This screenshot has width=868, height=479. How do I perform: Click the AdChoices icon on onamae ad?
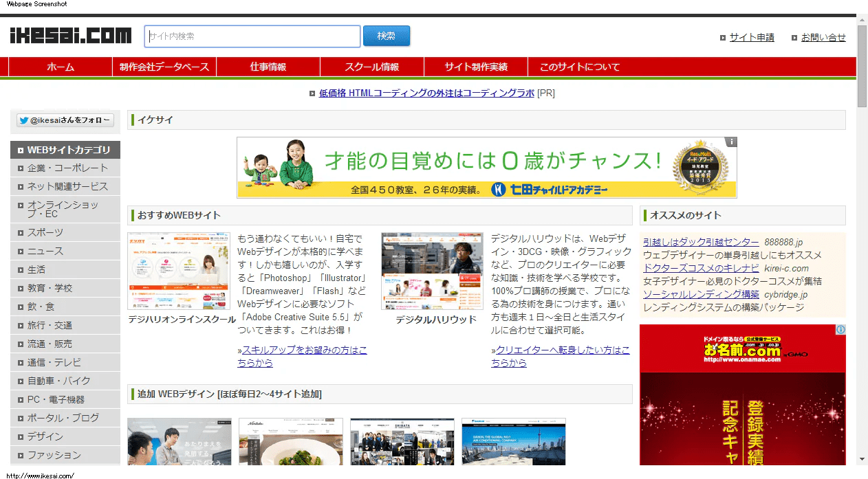pyautogui.click(x=840, y=330)
